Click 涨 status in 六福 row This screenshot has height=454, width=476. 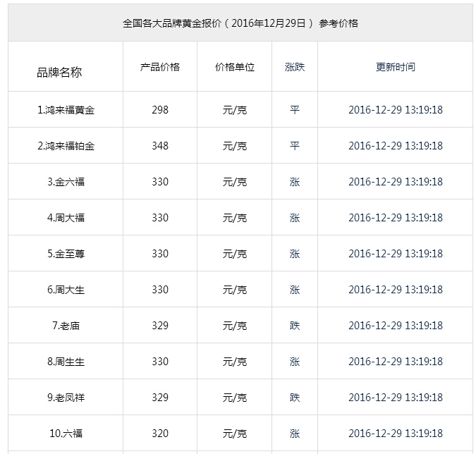tap(295, 434)
